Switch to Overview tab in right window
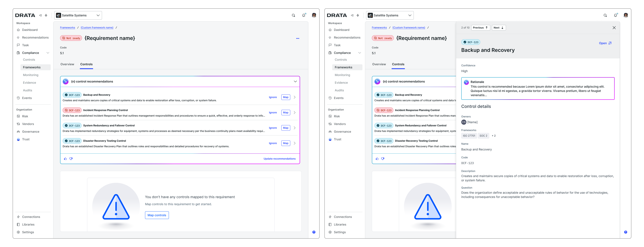644x247 pixels. coord(379,64)
